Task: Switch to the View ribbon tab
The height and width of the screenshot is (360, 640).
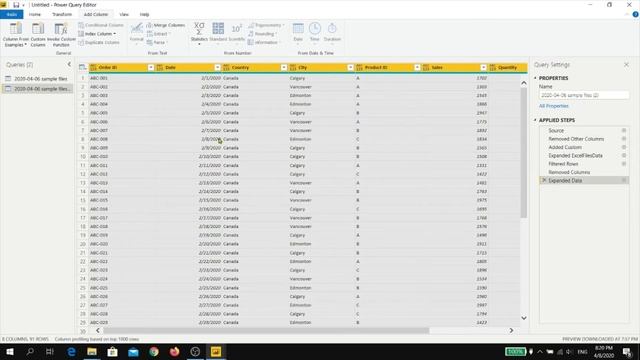Action: coord(124,14)
